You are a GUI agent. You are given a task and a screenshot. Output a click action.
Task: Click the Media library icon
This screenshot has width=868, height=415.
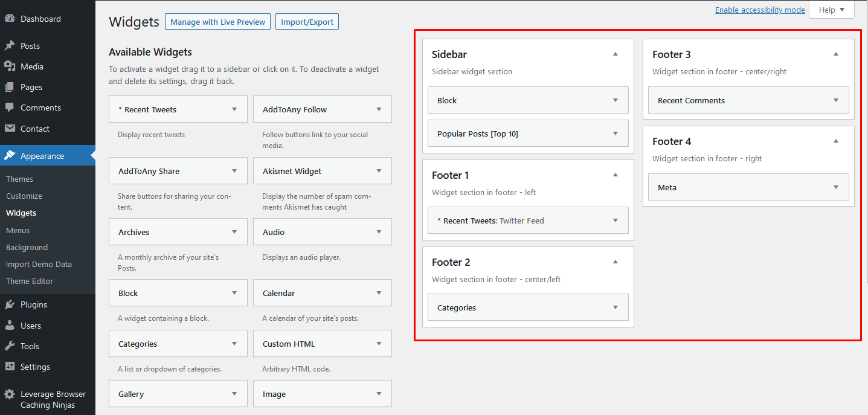tap(10, 66)
